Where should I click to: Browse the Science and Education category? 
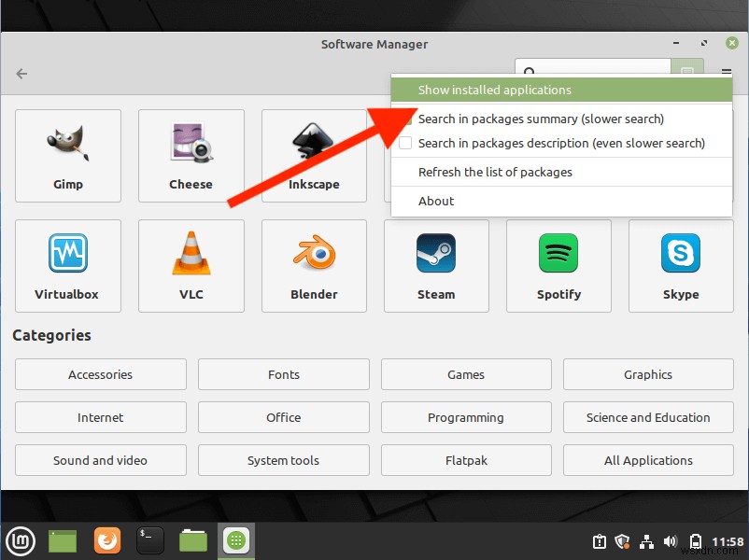click(x=647, y=417)
